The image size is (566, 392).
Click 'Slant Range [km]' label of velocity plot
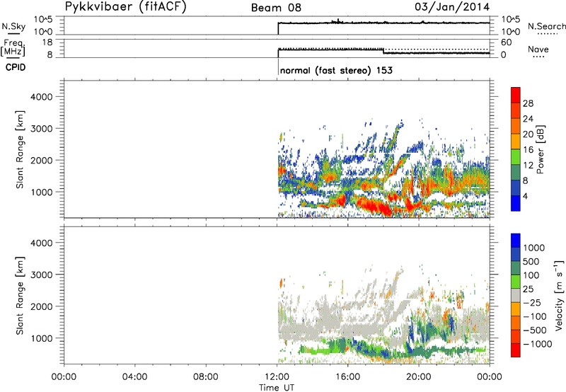(x=20, y=296)
